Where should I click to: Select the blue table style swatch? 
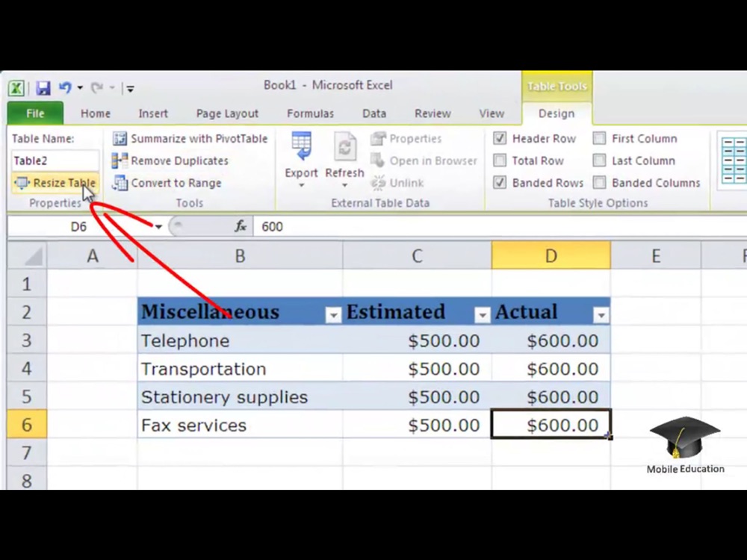(734, 161)
